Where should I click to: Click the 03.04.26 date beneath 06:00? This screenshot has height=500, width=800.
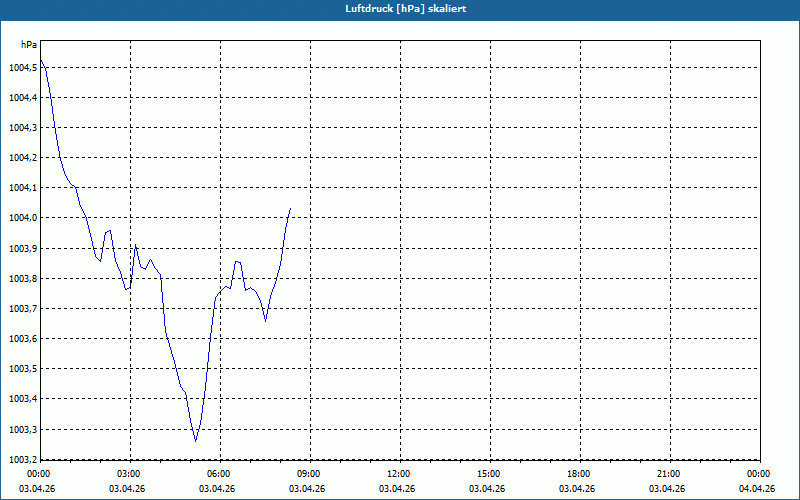[217, 489]
